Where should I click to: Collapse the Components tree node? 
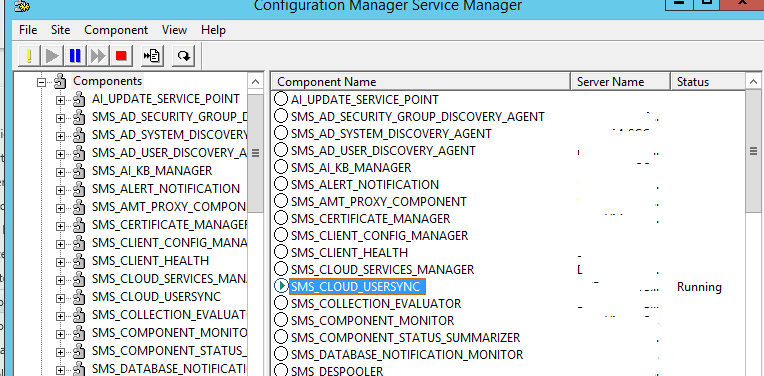pyautogui.click(x=41, y=82)
